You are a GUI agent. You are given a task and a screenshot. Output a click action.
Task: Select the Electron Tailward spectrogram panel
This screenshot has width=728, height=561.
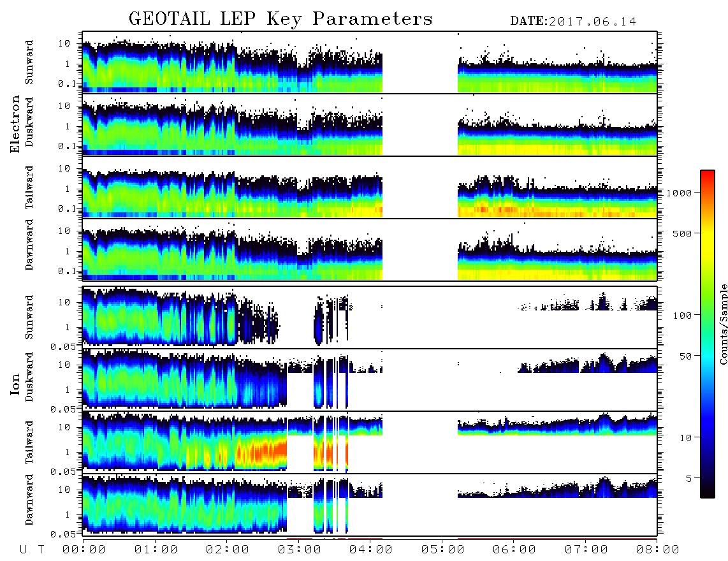point(370,187)
